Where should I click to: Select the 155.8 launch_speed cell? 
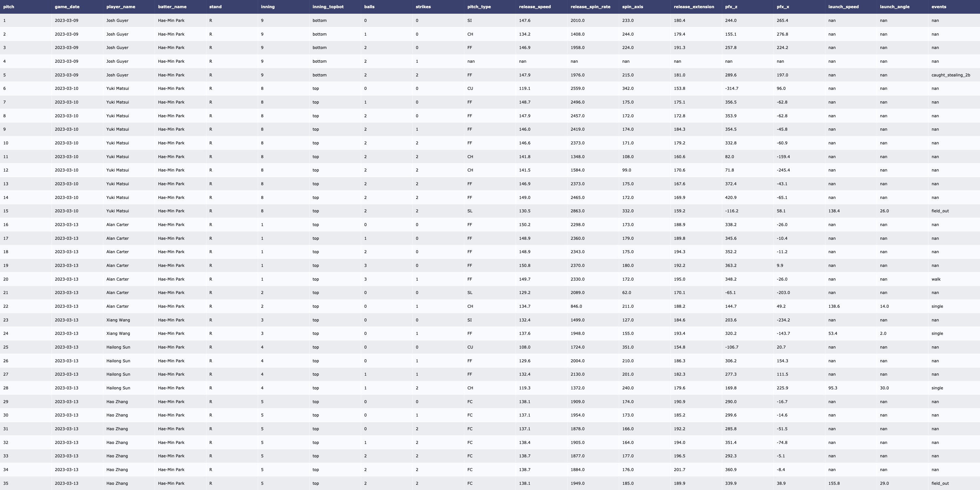(834, 483)
